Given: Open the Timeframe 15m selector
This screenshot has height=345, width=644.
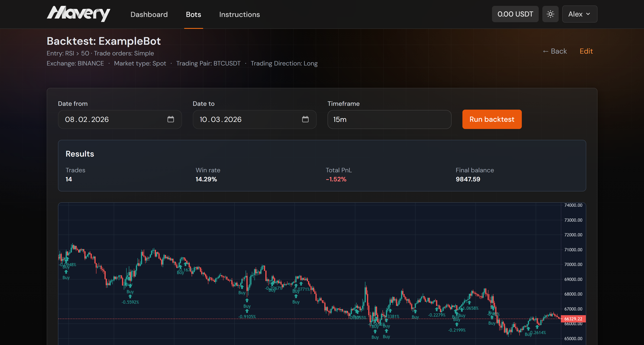Looking at the screenshot, I should coord(389,119).
